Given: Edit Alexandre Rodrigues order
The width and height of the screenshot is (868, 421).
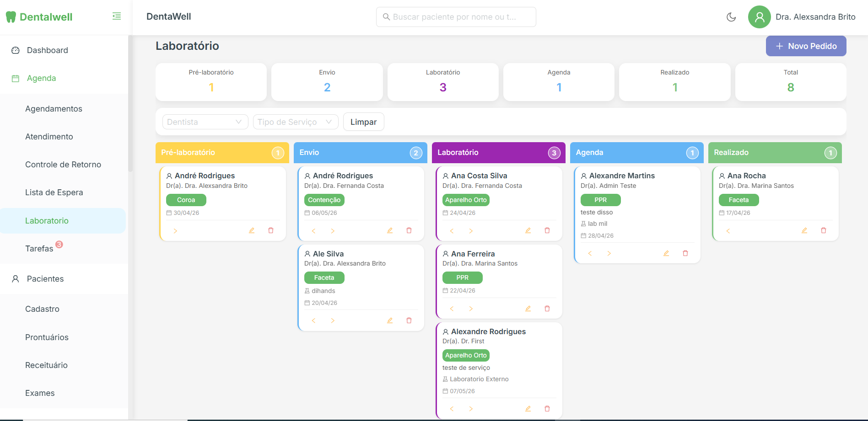Looking at the screenshot, I should click(528, 409).
